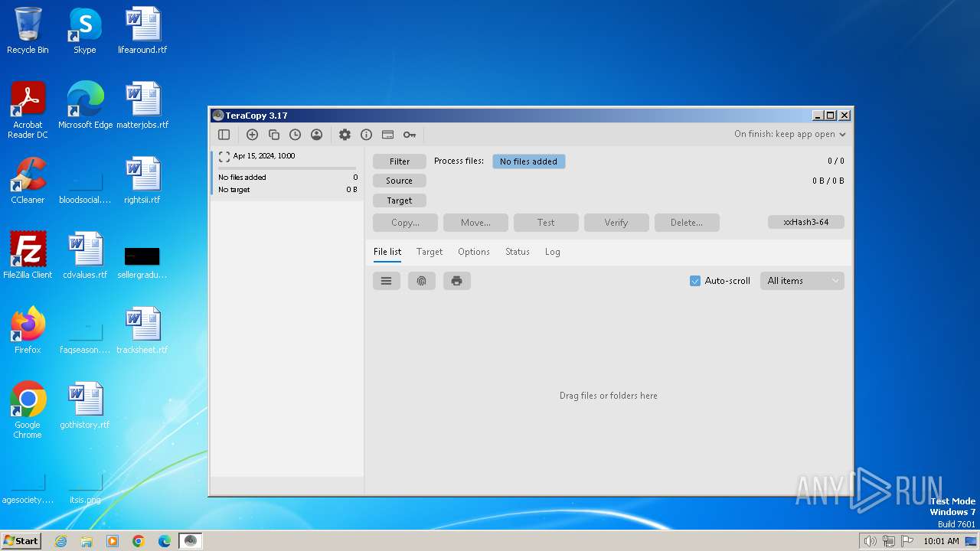Select cdvalues.rtf file on desktop
The width and height of the screenshot is (980, 551).
point(85,256)
